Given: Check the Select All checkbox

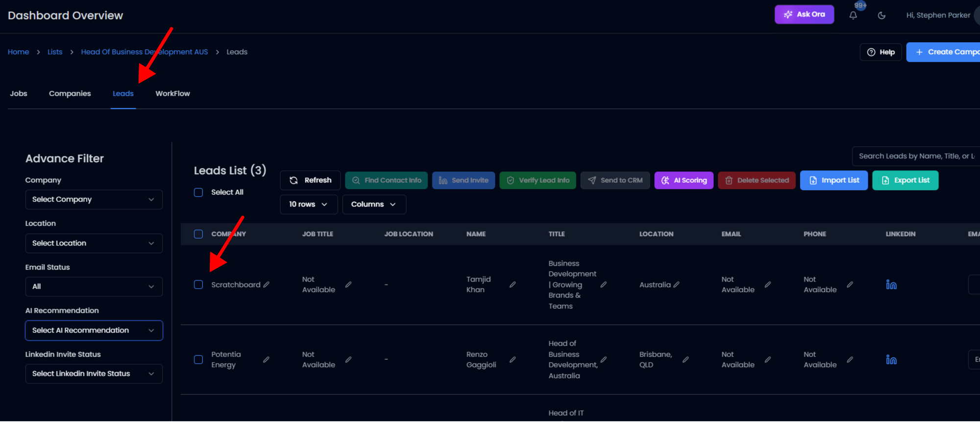Looking at the screenshot, I should pyautogui.click(x=198, y=193).
